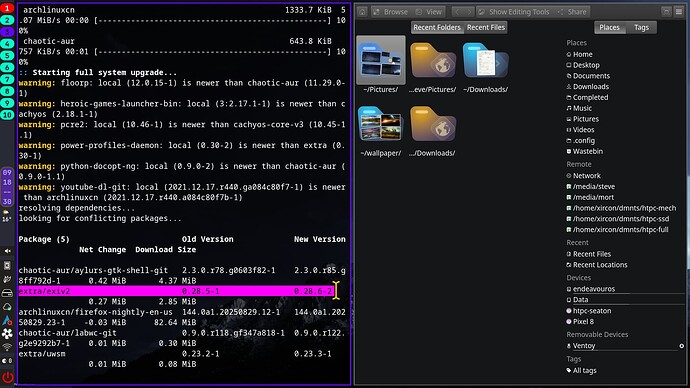The image size is (690, 388).
Task: Select the Recent Files tab
Action: pyautogui.click(x=486, y=27)
